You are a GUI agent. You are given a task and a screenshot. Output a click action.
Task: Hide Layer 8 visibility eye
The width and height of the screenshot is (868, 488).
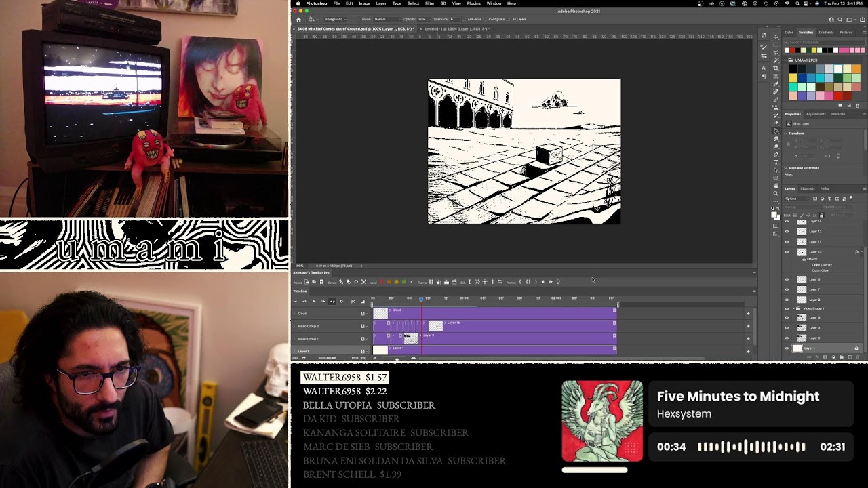tap(787, 279)
